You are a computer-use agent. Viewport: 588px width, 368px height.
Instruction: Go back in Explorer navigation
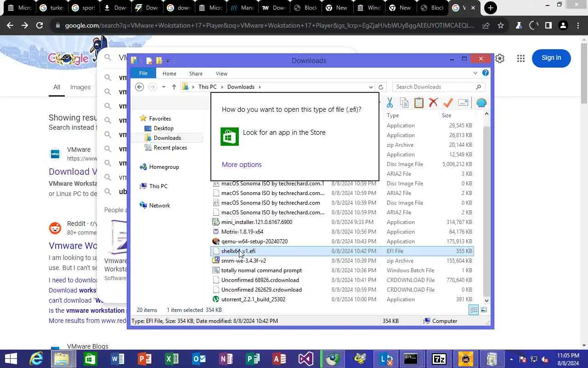pos(140,87)
